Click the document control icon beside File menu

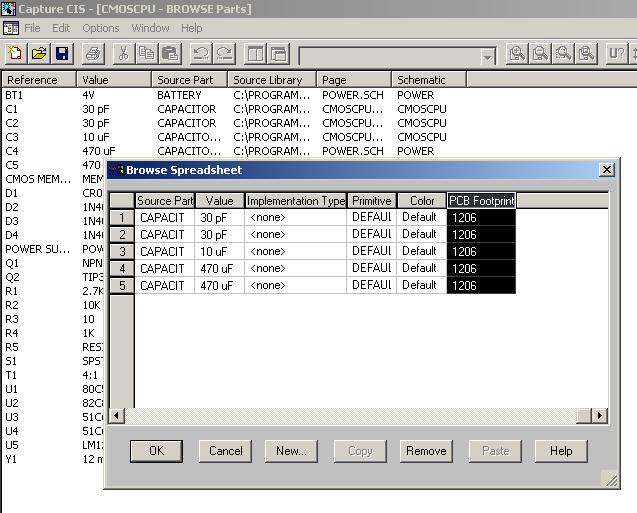click(x=11, y=28)
